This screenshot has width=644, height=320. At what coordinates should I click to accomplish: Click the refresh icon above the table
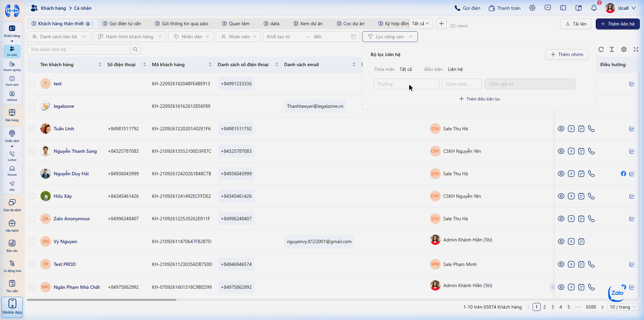pyautogui.click(x=601, y=49)
